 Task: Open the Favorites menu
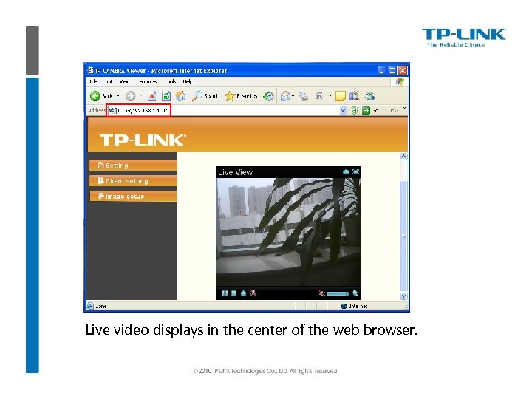coord(148,82)
